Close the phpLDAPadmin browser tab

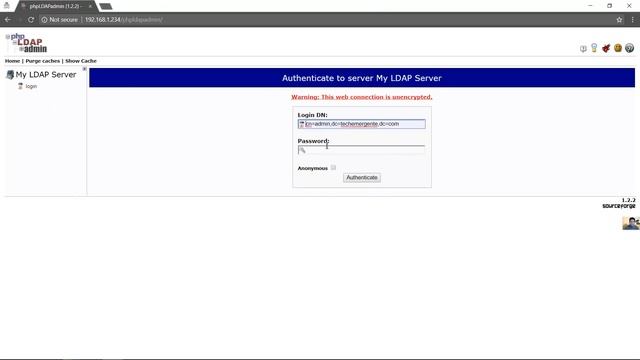coord(90,6)
